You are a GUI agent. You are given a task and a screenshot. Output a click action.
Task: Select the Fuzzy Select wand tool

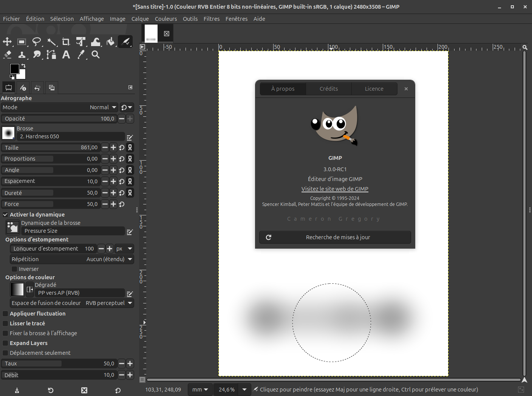52,42
